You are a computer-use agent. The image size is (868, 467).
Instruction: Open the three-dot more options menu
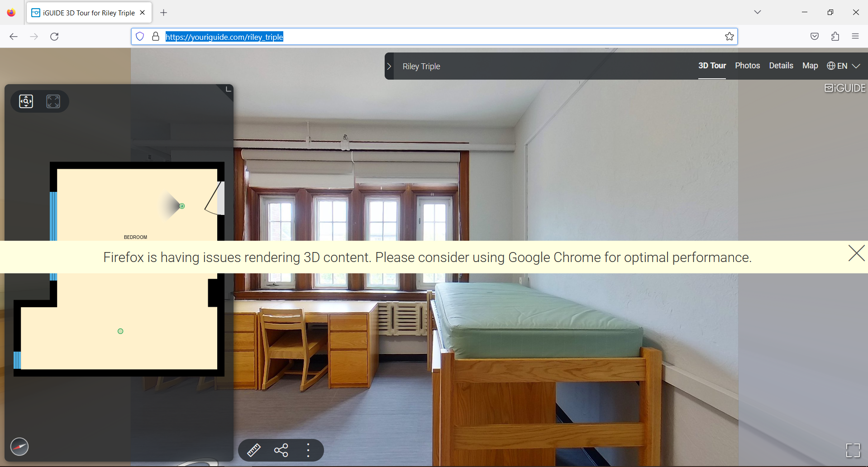pyautogui.click(x=308, y=450)
